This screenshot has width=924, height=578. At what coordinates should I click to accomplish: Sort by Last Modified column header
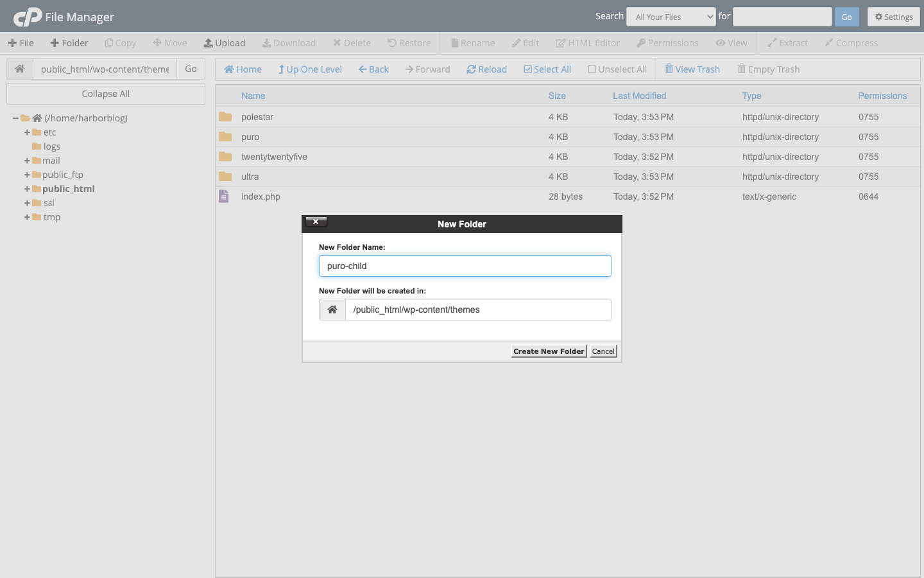639,96
